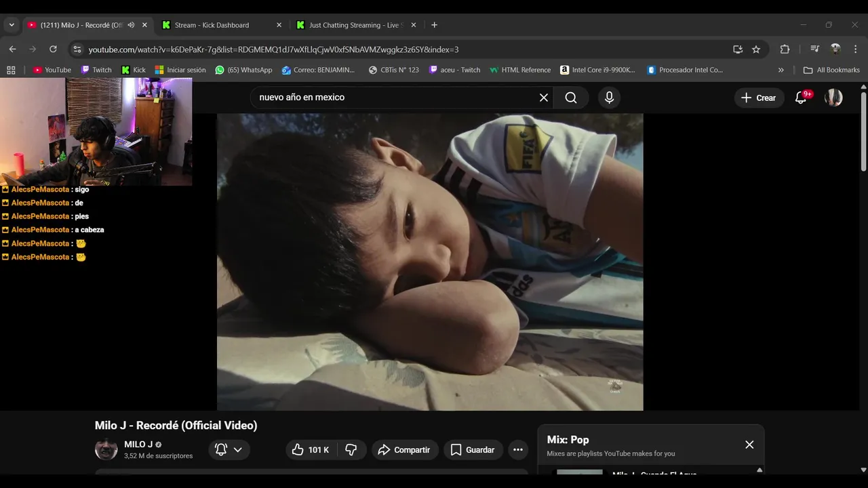
Task: Open Kick bookmark
Action: point(134,70)
